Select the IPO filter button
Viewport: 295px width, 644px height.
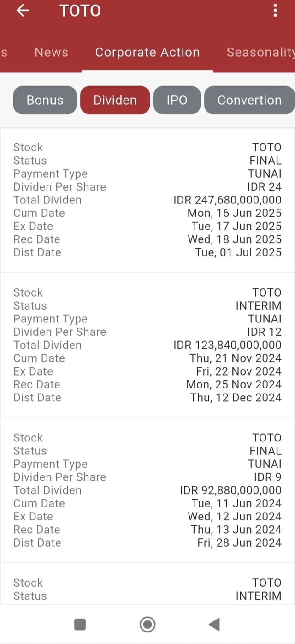click(x=177, y=100)
